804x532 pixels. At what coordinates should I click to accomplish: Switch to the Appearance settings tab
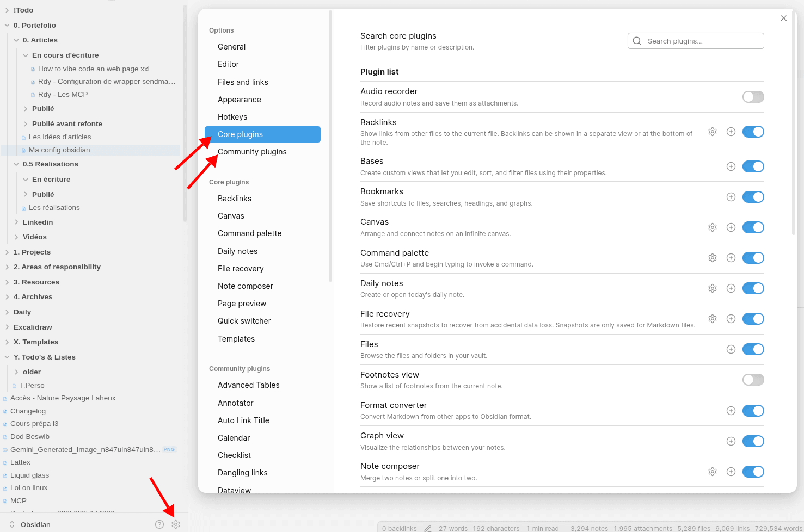point(240,100)
